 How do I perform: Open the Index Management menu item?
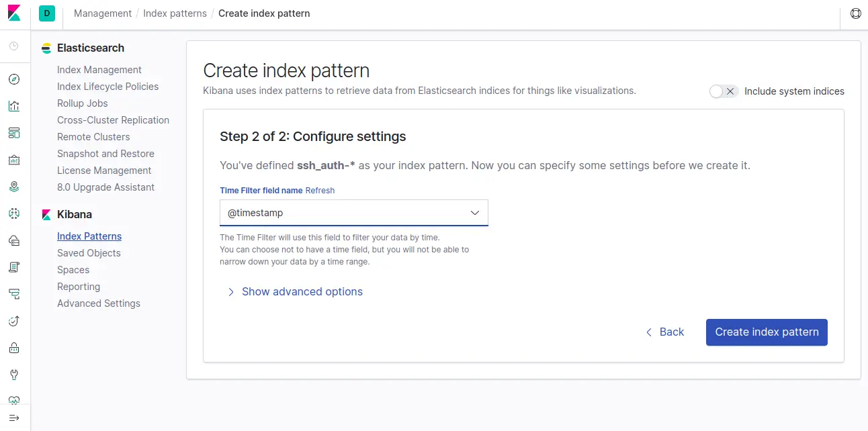click(99, 70)
